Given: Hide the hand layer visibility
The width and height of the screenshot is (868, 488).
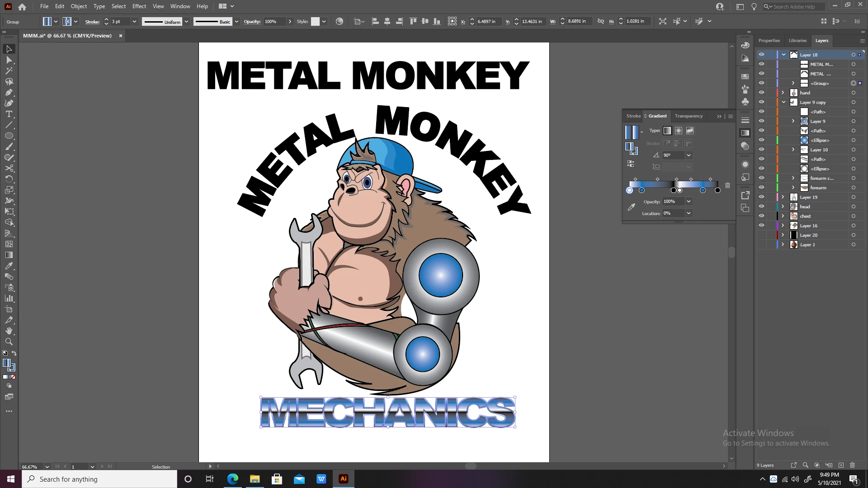Looking at the screenshot, I should (x=761, y=93).
